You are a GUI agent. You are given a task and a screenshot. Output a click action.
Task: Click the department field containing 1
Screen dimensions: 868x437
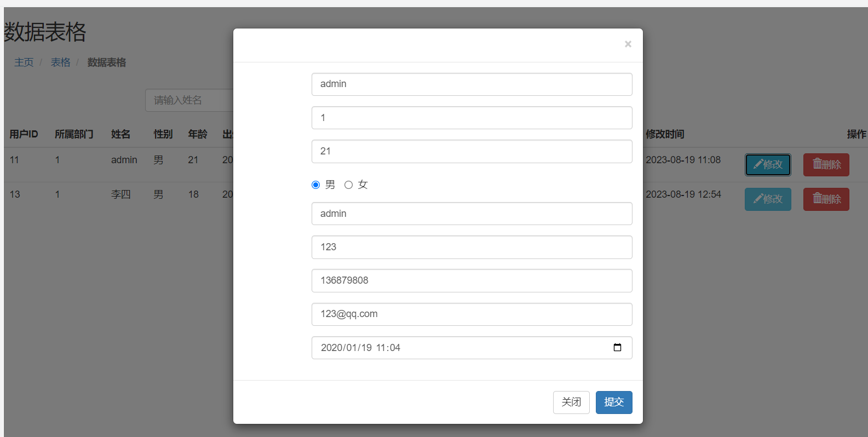472,118
